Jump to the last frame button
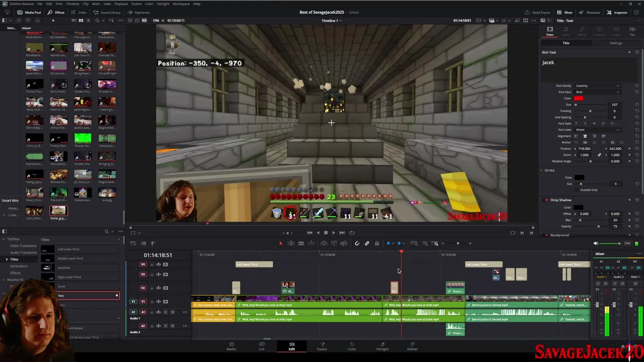The image size is (644, 362). click(x=342, y=233)
